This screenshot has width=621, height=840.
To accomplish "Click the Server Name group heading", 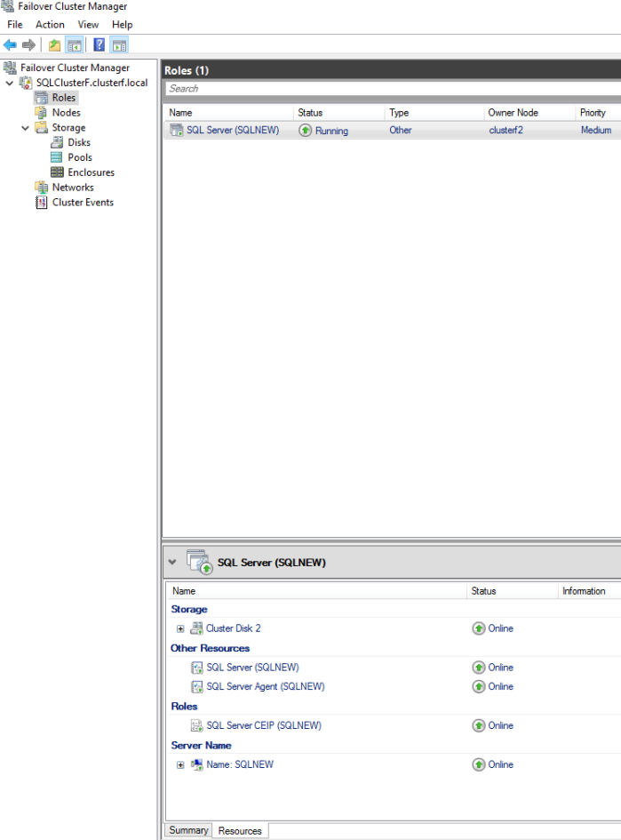I will 202,745.
